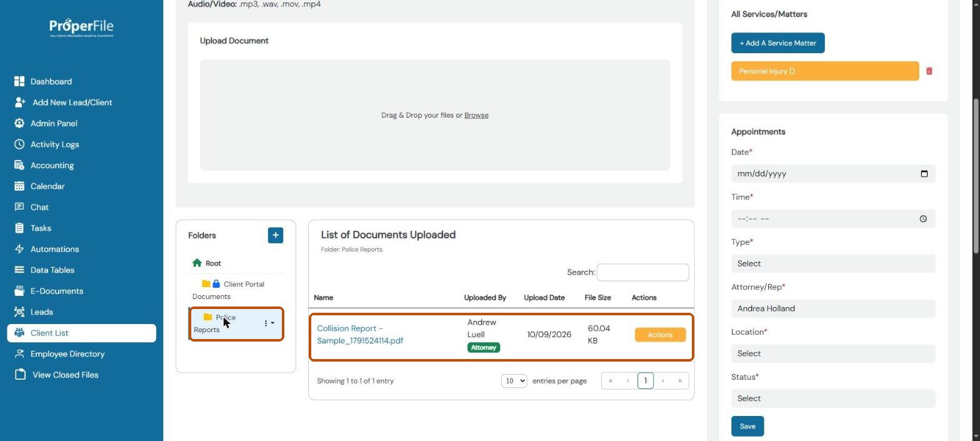
Task: Click the Leads sidebar icon
Action: pos(19,312)
